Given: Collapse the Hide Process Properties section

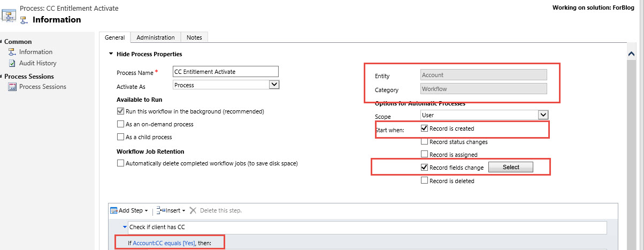Looking at the screenshot, I should pos(111,54).
